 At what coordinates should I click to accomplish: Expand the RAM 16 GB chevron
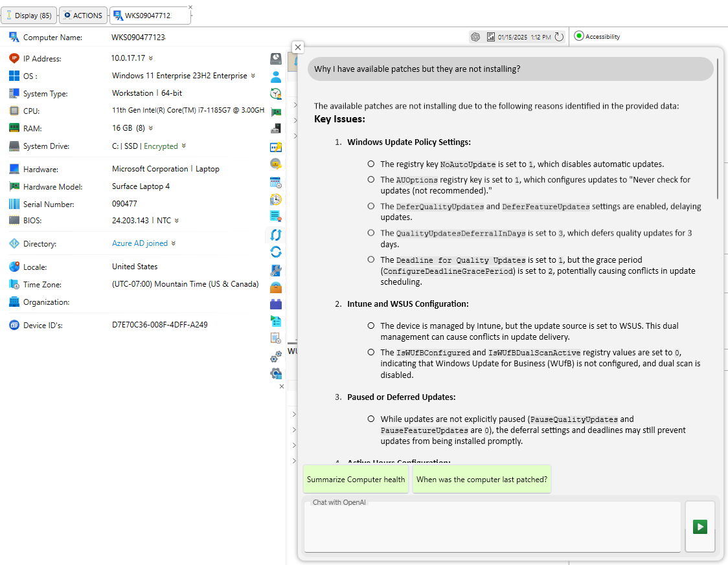(x=151, y=128)
